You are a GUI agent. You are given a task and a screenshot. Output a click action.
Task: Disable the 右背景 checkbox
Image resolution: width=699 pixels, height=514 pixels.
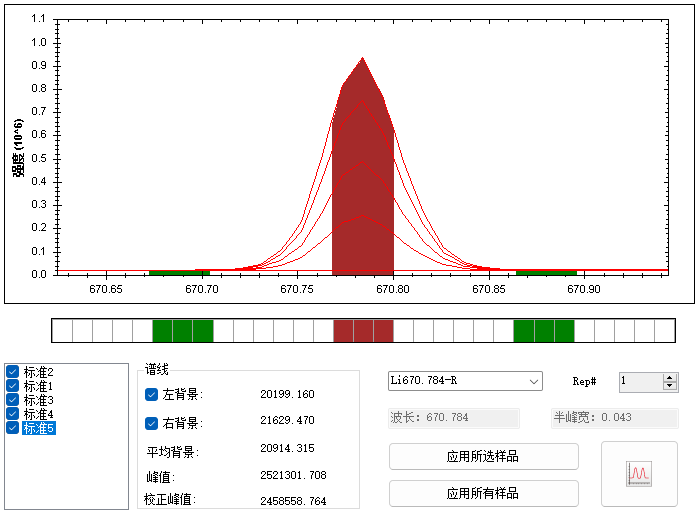152,423
